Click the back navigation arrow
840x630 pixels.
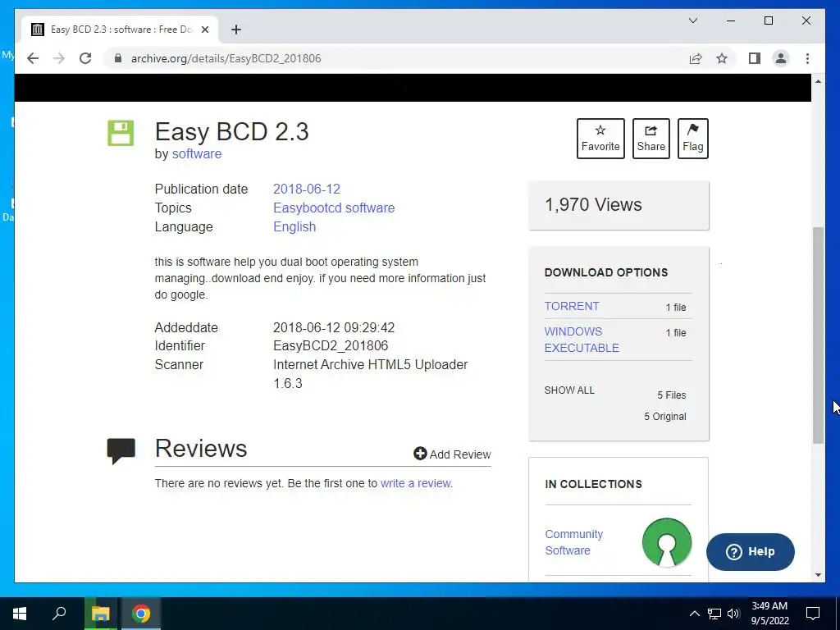pos(33,58)
